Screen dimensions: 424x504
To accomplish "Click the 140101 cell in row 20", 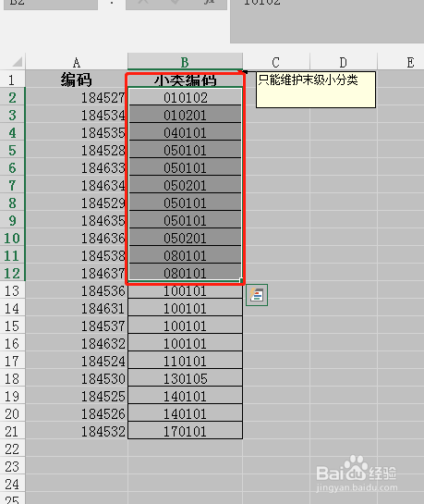I will 185,413.
